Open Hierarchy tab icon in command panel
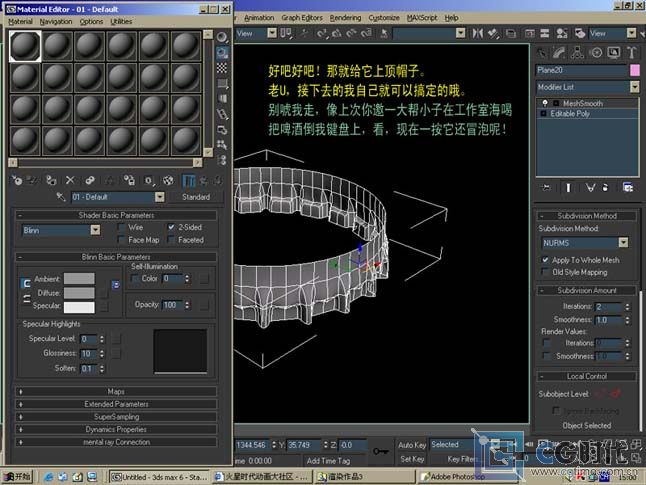646x485 pixels. [x=578, y=52]
